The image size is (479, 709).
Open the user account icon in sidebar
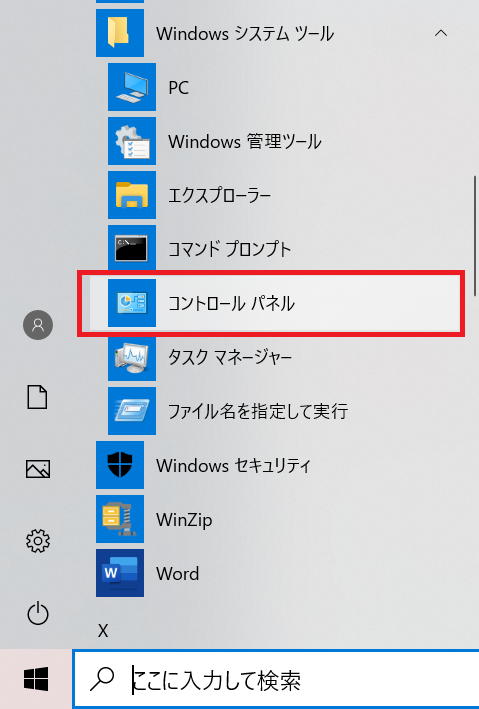click(x=38, y=325)
